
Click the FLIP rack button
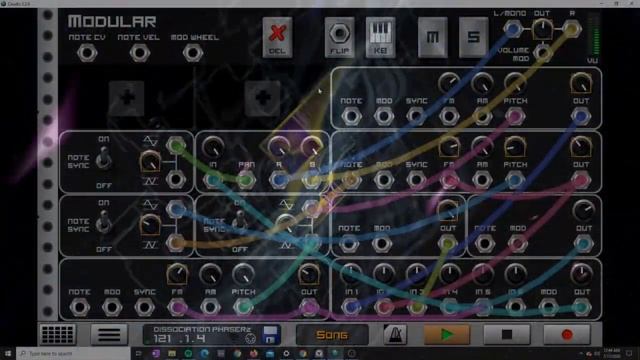pyautogui.click(x=339, y=37)
